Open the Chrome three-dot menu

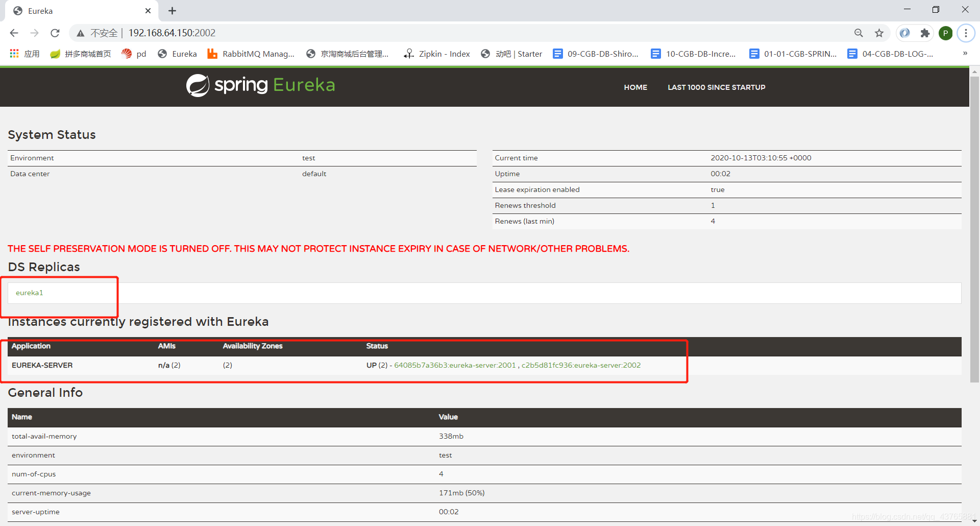pyautogui.click(x=966, y=33)
